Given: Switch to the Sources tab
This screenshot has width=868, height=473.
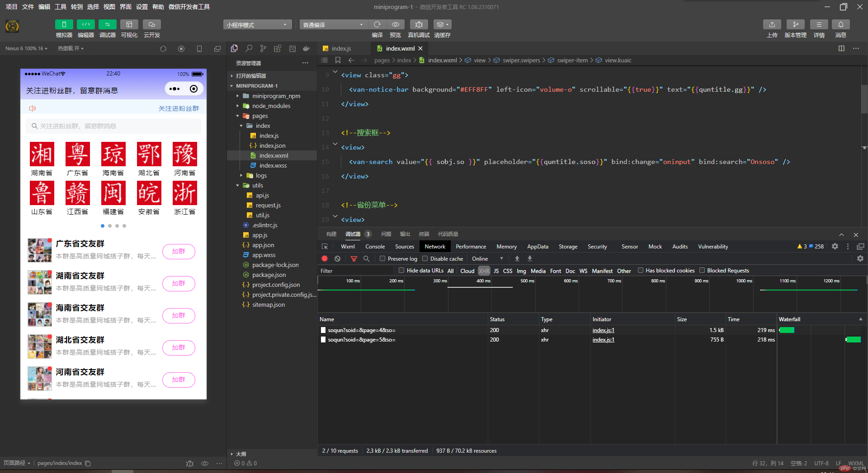Looking at the screenshot, I should [404, 247].
